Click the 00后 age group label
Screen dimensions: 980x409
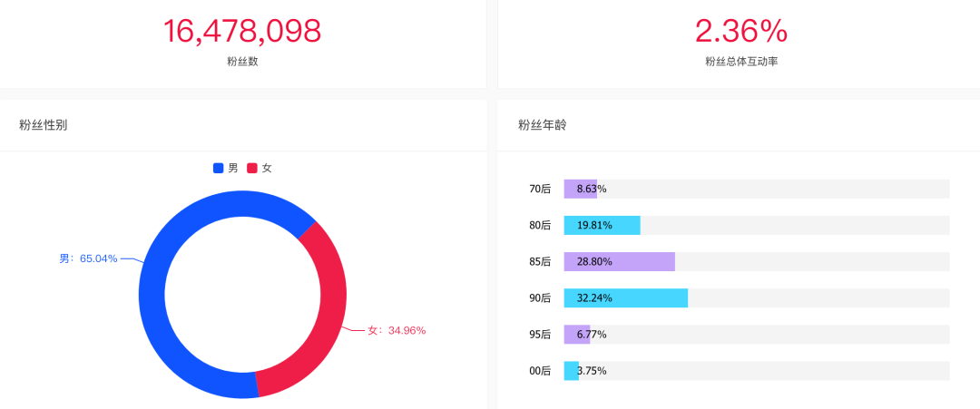(540, 370)
